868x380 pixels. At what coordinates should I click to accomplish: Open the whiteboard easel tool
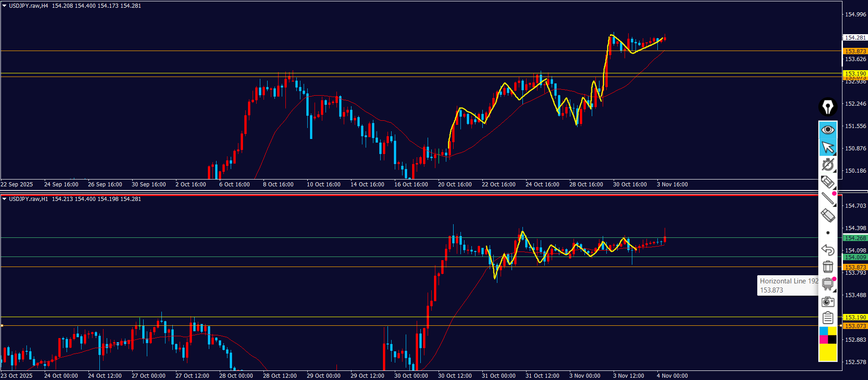click(x=827, y=284)
